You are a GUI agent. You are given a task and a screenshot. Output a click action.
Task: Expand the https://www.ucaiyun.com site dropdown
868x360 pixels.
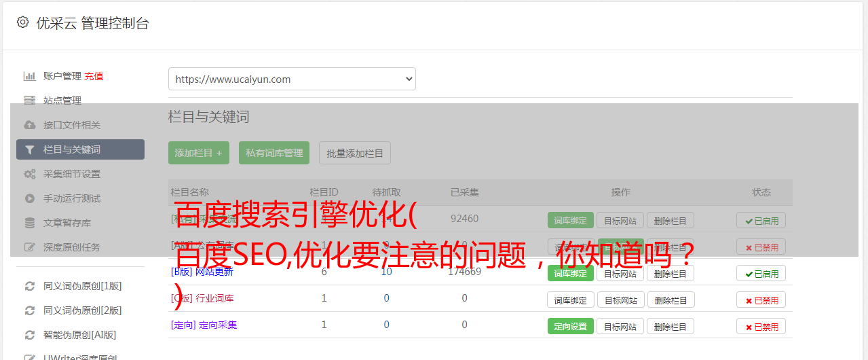pos(292,79)
